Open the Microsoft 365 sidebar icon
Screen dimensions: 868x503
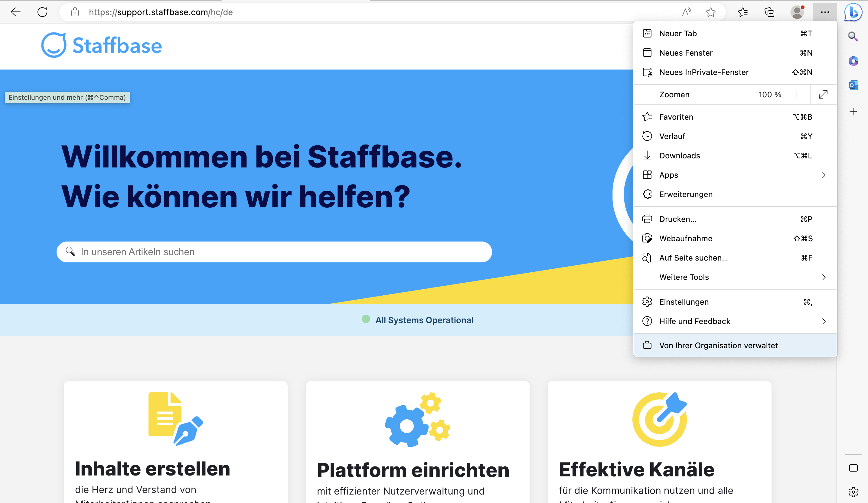[x=853, y=61]
